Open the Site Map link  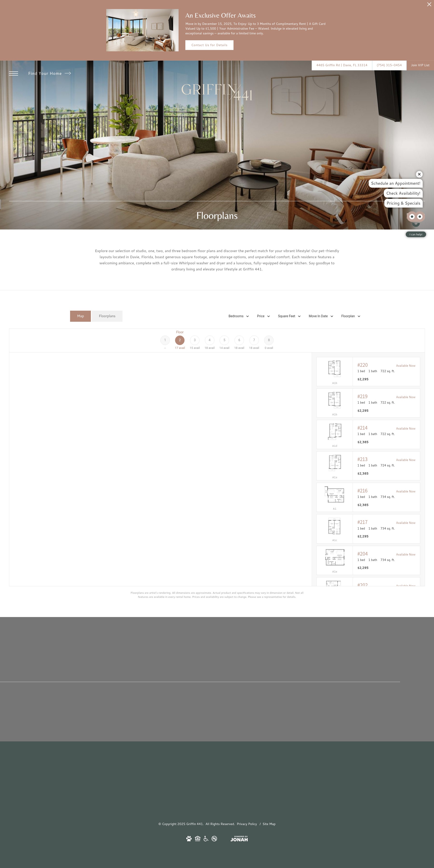click(x=269, y=824)
